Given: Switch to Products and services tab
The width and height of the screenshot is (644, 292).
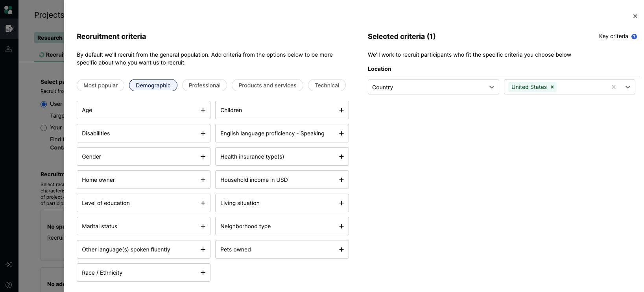Looking at the screenshot, I should [x=268, y=85].
